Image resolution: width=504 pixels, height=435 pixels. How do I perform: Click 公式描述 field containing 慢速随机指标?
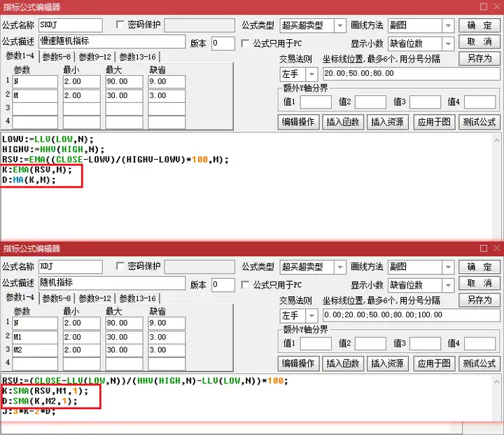[112, 41]
